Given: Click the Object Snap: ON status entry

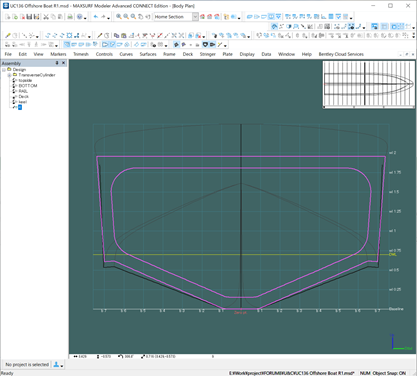Looking at the screenshot, I should pyautogui.click(x=389, y=373).
